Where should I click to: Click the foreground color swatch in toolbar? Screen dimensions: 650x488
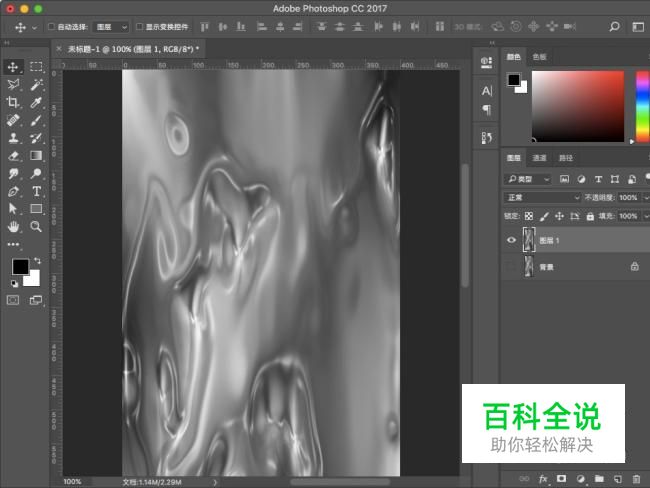[x=20, y=266]
